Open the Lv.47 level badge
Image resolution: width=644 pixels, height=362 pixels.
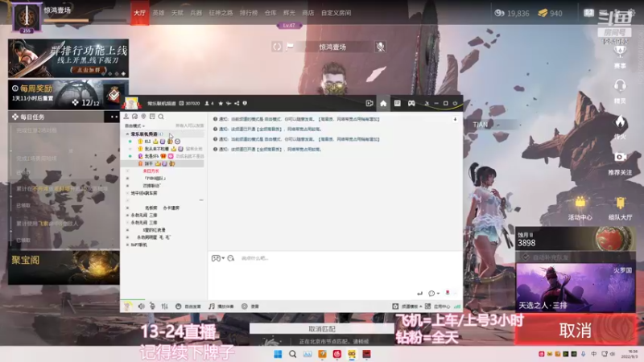(289, 26)
